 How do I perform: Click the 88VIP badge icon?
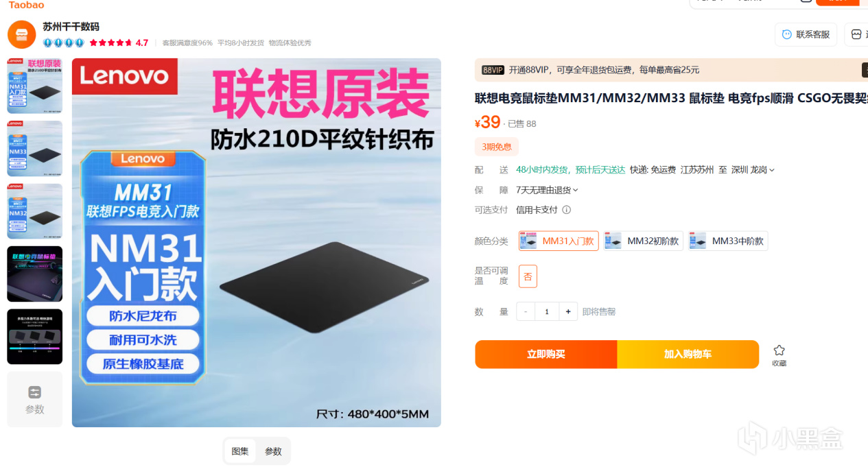(x=493, y=70)
